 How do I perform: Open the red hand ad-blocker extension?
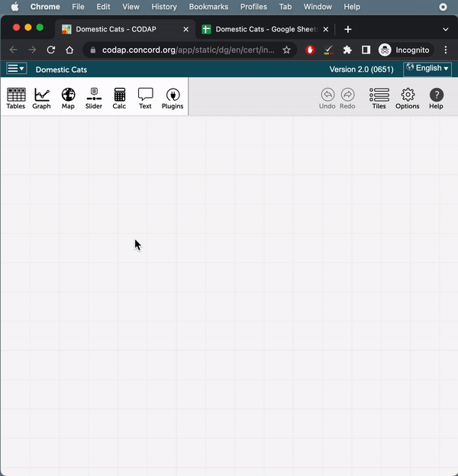click(310, 50)
